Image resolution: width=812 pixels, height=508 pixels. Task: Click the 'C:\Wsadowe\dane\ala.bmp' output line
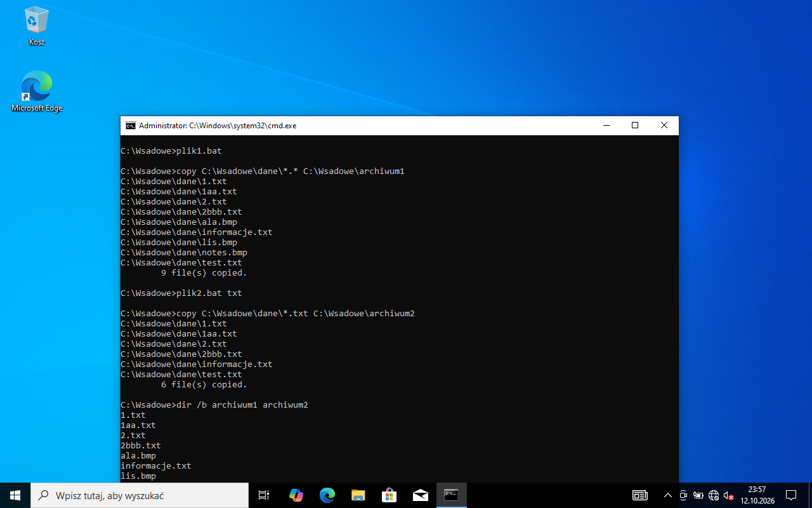(179, 222)
